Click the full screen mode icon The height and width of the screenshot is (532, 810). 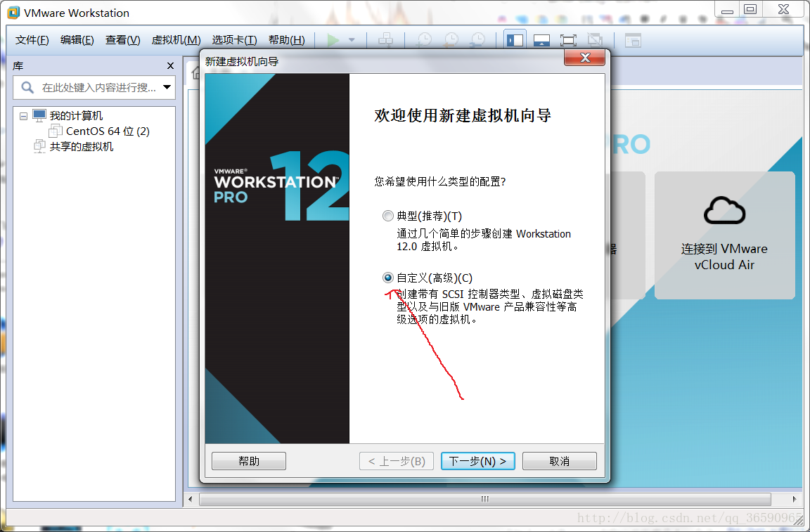pyautogui.click(x=568, y=40)
